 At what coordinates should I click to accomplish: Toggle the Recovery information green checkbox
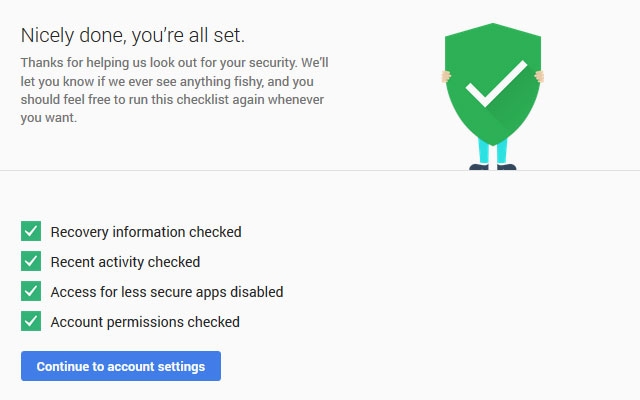(31, 232)
